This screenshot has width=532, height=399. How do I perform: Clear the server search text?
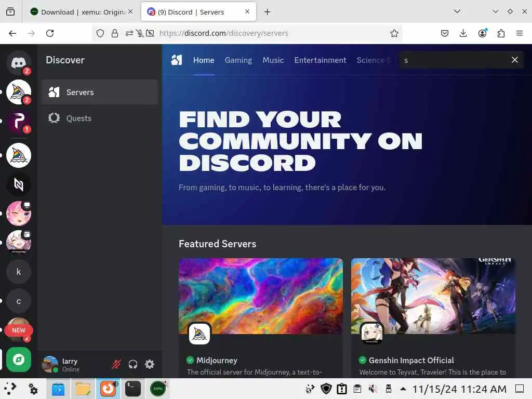tap(515, 60)
